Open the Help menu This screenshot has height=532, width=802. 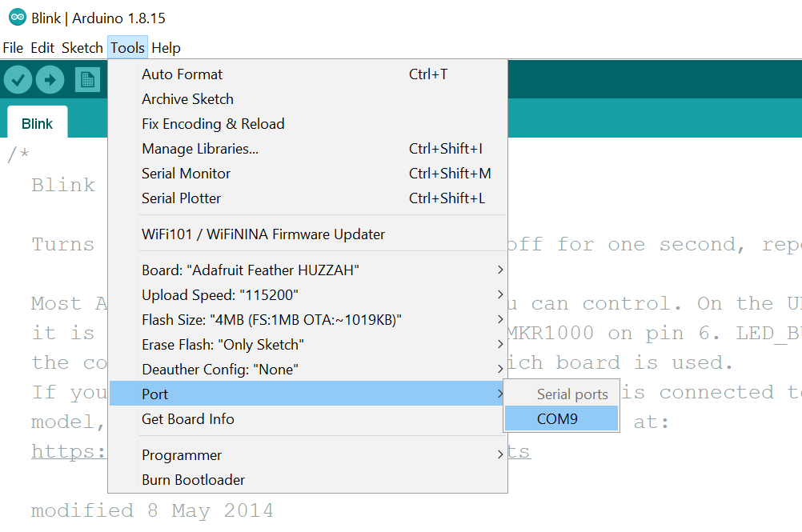166,48
